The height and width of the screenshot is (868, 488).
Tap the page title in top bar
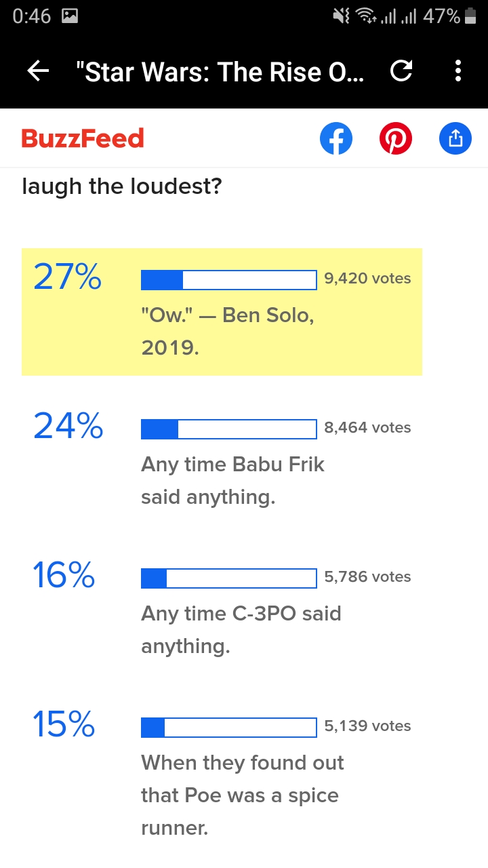click(224, 71)
